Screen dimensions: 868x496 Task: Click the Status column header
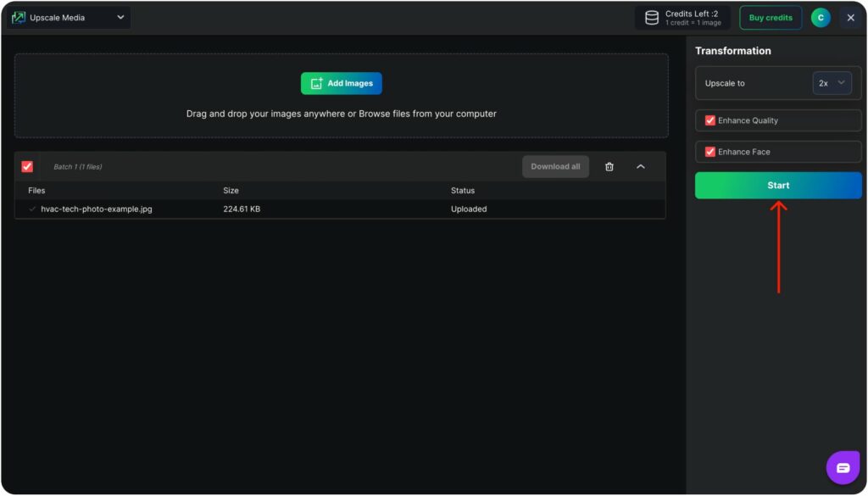coord(463,191)
